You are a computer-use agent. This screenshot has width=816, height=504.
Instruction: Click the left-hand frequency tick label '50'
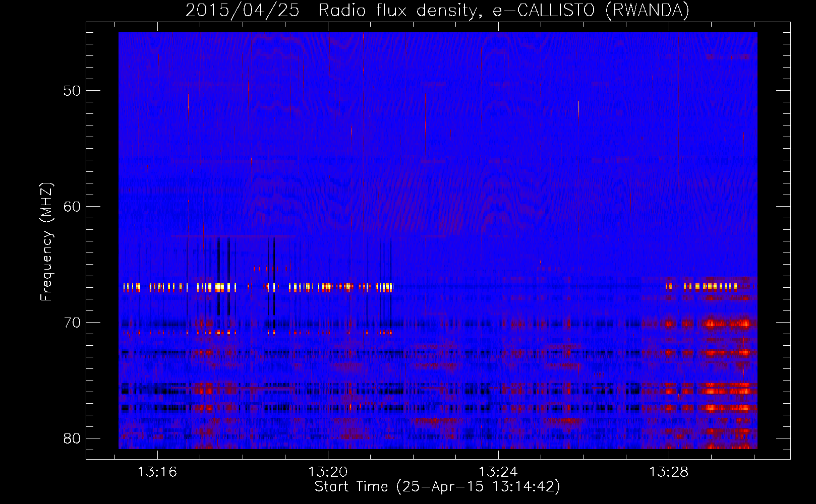(72, 91)
